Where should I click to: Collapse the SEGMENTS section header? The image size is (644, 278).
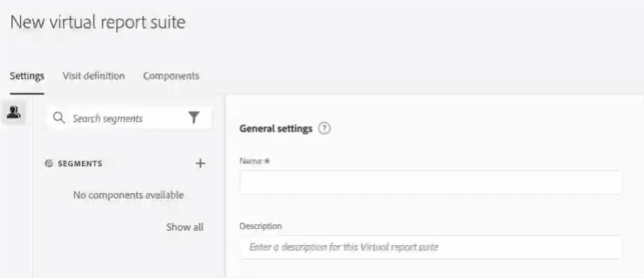tap(80, 164)
